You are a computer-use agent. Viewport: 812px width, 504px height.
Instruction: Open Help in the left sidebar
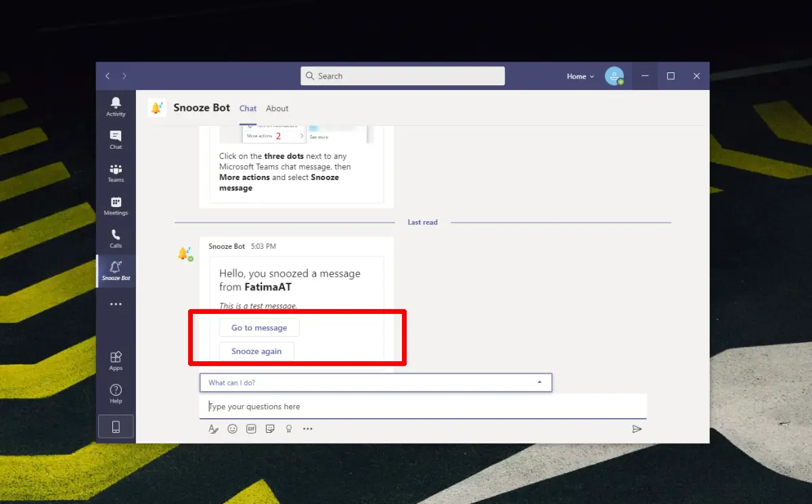(116, 394)
